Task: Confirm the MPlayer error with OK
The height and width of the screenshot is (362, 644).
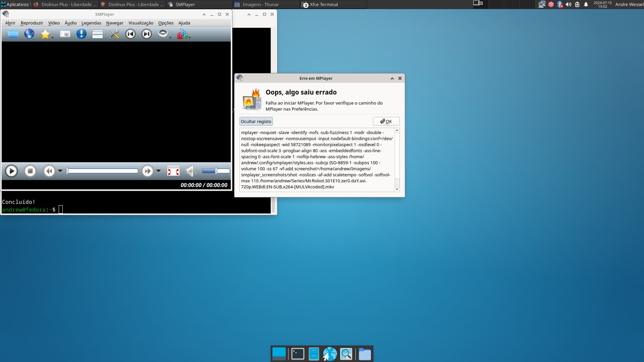Action: [386, 121]
